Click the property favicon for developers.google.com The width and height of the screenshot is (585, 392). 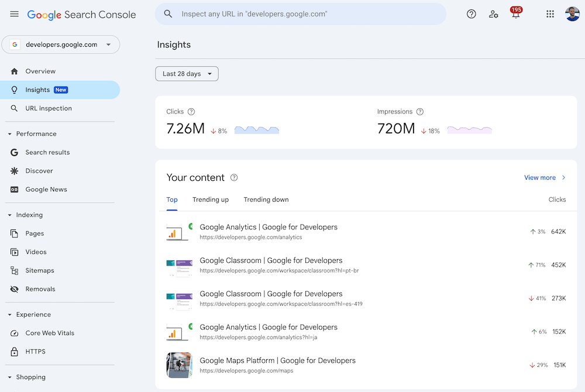click(x=15, y=44)
